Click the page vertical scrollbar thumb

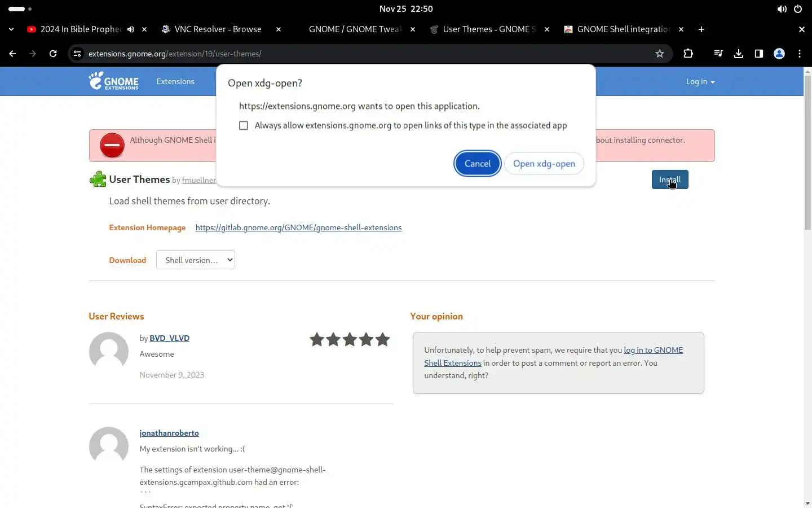point(807,152)
